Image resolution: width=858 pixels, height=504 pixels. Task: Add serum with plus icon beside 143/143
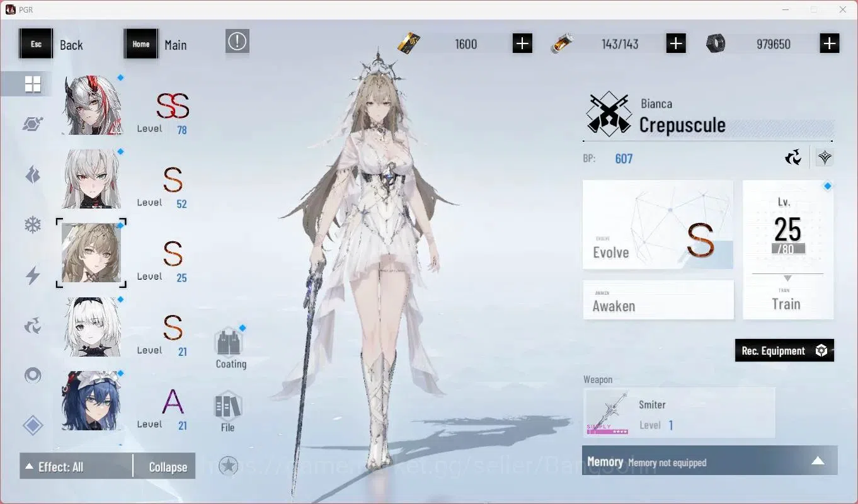pyautogui.click(x=676, y=43)
